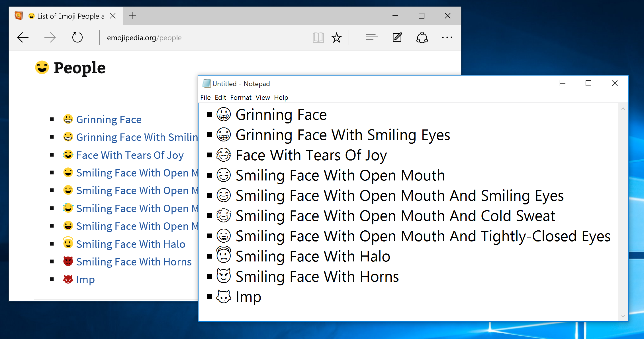Open Edge More actions ellipsis menu

[x=447, y=37]
